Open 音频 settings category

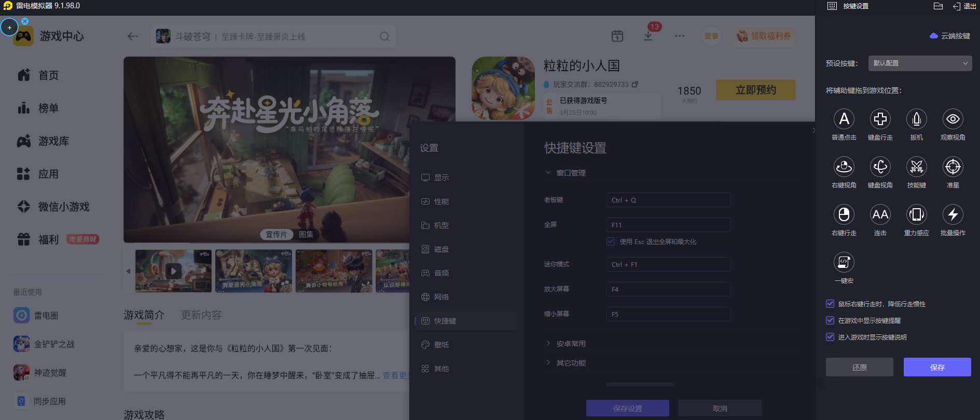(x=466, y=273)
